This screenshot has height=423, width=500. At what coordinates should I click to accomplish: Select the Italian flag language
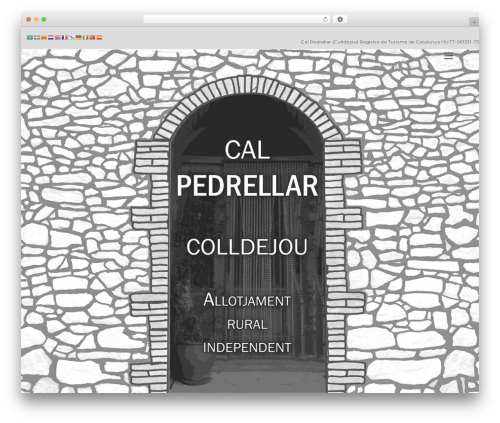[x=85, y=37]
